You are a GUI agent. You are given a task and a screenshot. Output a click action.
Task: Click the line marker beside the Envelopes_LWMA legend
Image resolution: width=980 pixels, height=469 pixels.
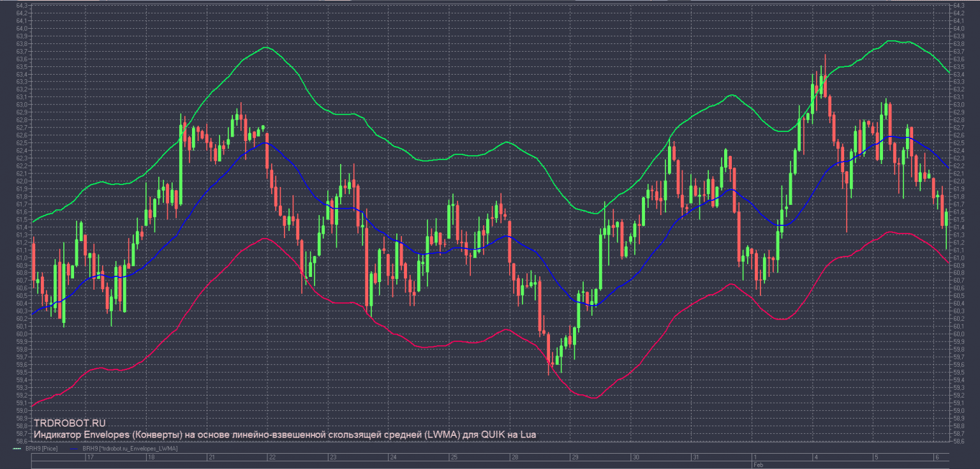tap(75, 449)
